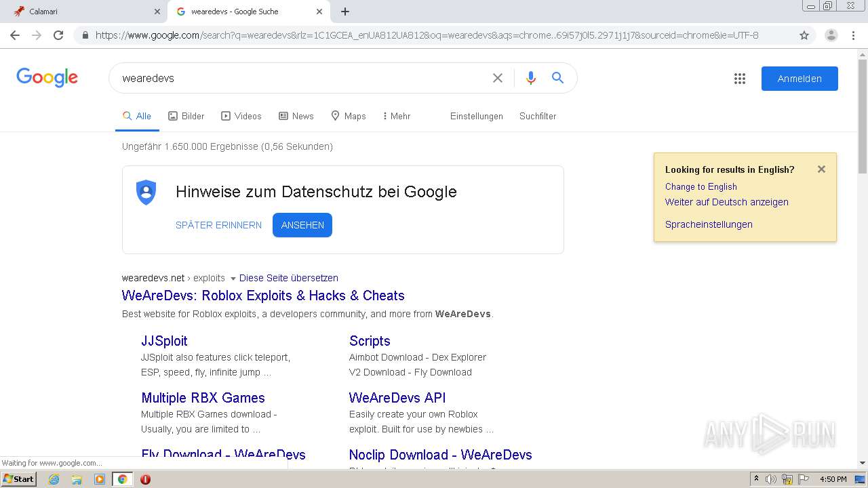Open media player icon in taskbar
The width and height of the screenshot is (868, 488).
pos(100,479)
